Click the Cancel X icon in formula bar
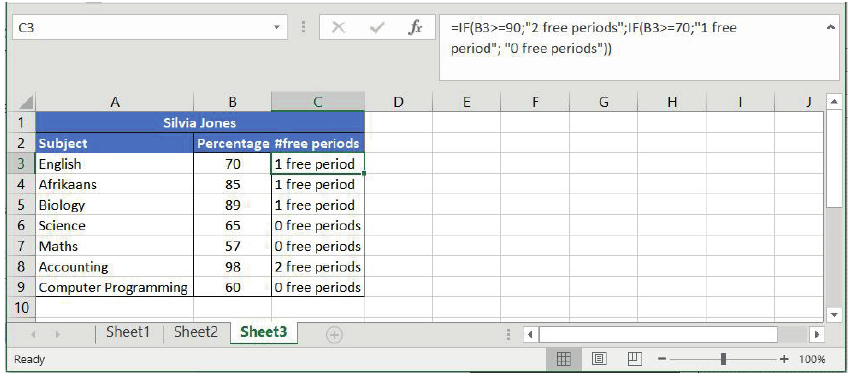The width and height of the screenshot is (848, 374). (x=339, y=28)
